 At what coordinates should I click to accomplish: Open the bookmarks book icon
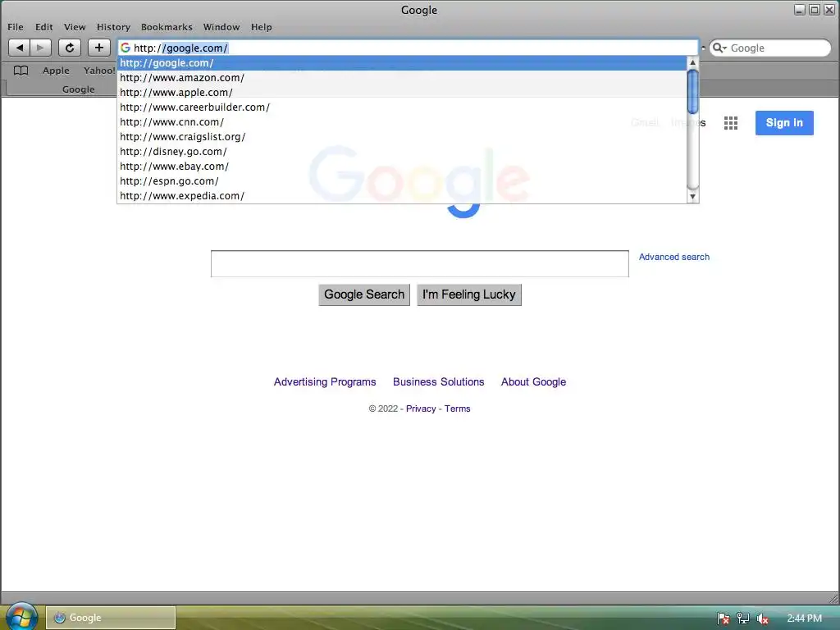(21, 71)
